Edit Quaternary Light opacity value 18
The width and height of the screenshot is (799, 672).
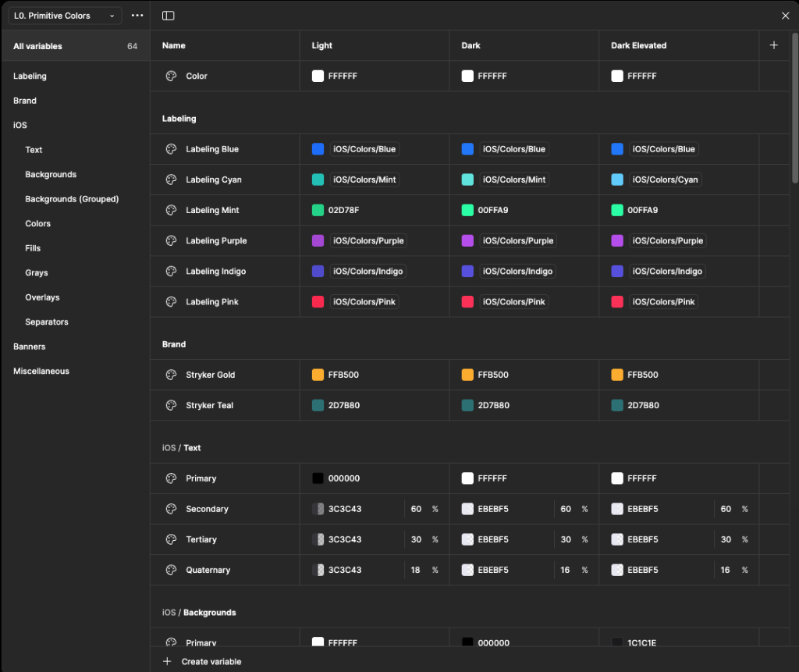click(416, 570)
